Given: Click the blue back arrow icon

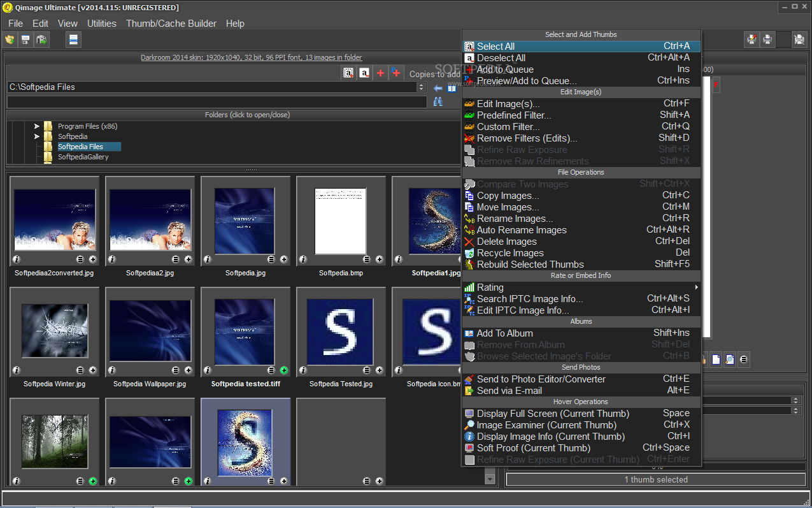Looking at the screenshot, I should pyautogui.click(x=438, y=88).
